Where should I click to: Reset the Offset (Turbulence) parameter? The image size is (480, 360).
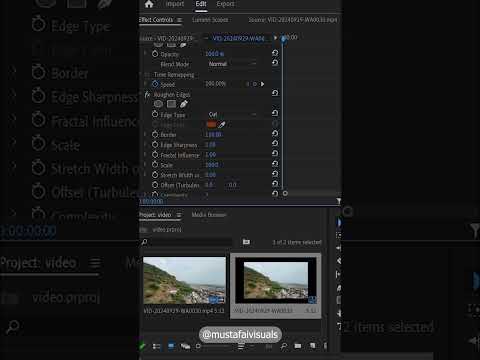275,184
